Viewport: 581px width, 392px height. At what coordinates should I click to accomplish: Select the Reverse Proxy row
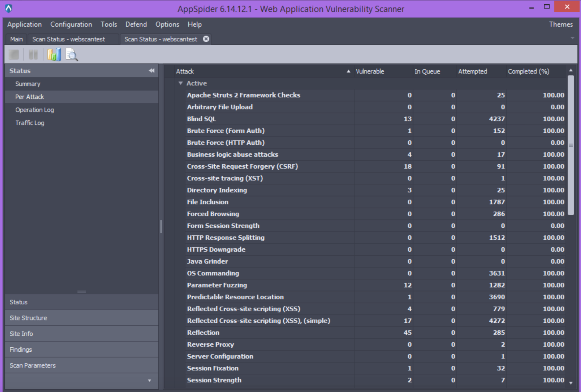pyautogui.click(x=376, y=345)
